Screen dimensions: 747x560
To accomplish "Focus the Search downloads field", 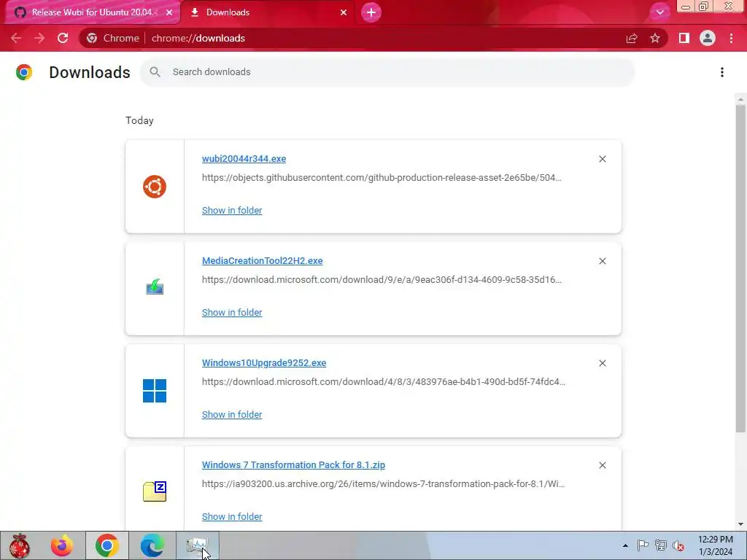I will (x=387, y=72).
